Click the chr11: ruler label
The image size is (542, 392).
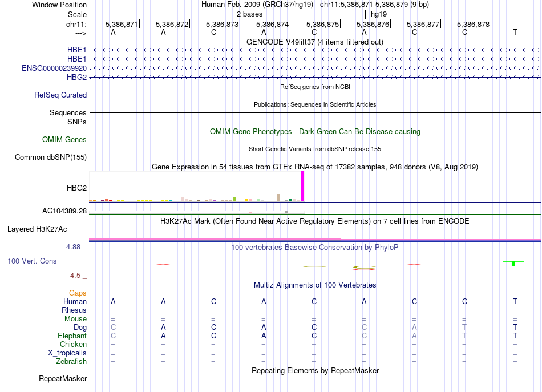(x=76, y=24)
